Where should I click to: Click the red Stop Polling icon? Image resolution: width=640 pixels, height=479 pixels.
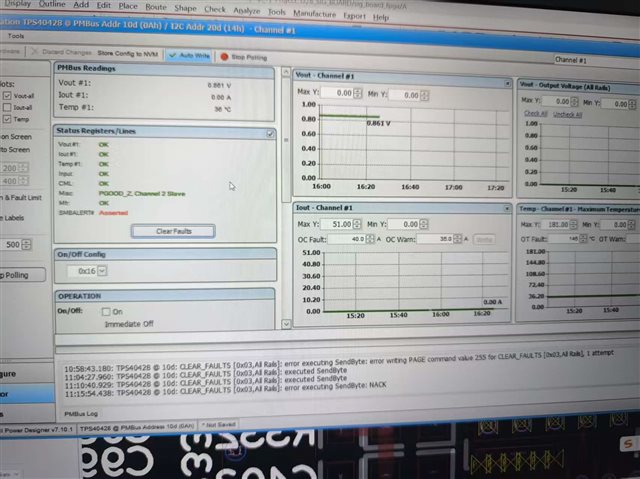coord(224,56)
